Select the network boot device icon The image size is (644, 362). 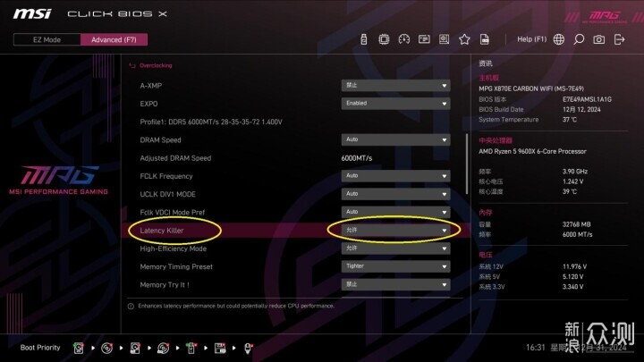(248, 348)
